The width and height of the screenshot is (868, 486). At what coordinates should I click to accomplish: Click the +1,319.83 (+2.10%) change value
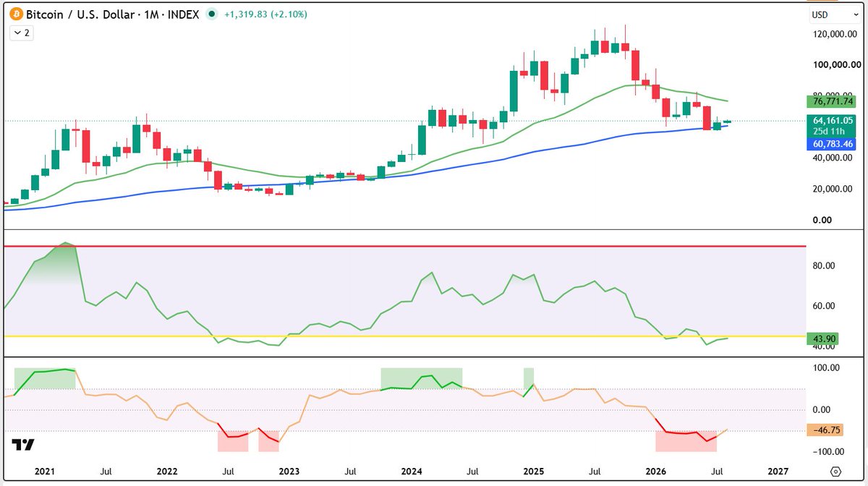[265, 14]
